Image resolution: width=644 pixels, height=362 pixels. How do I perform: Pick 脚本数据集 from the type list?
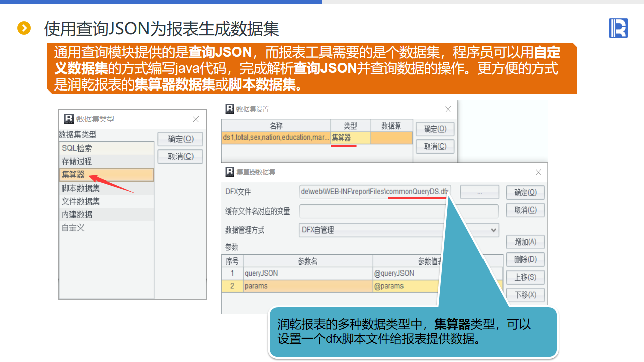(x=106, y=188)
